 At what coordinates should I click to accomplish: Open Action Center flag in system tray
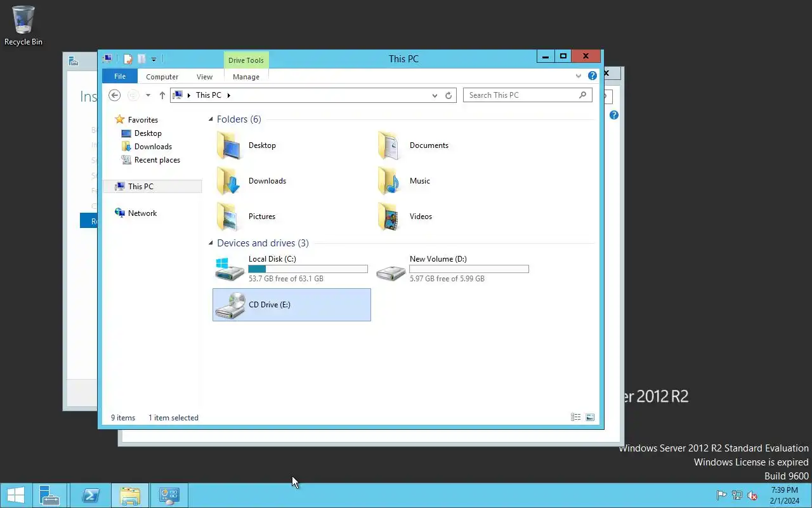[x=721, y=495]
